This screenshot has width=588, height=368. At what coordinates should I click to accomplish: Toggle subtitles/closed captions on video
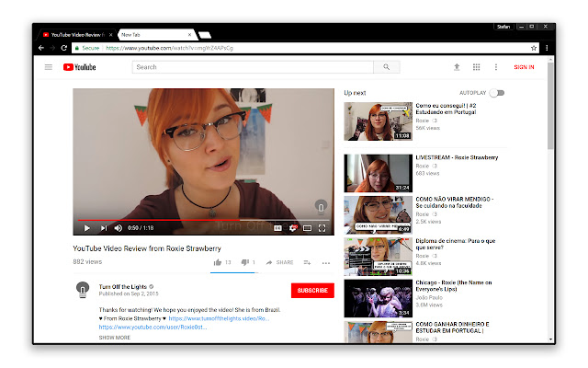[277, 227]
